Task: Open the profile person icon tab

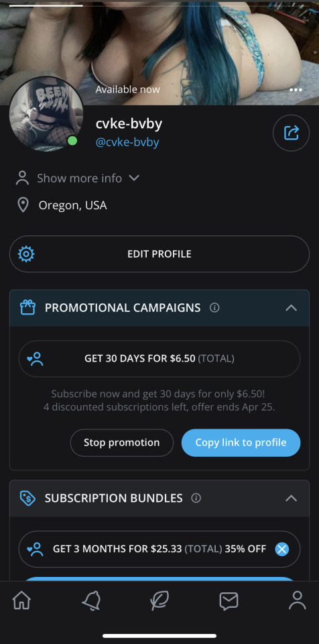Action: [x=298, y=600]
